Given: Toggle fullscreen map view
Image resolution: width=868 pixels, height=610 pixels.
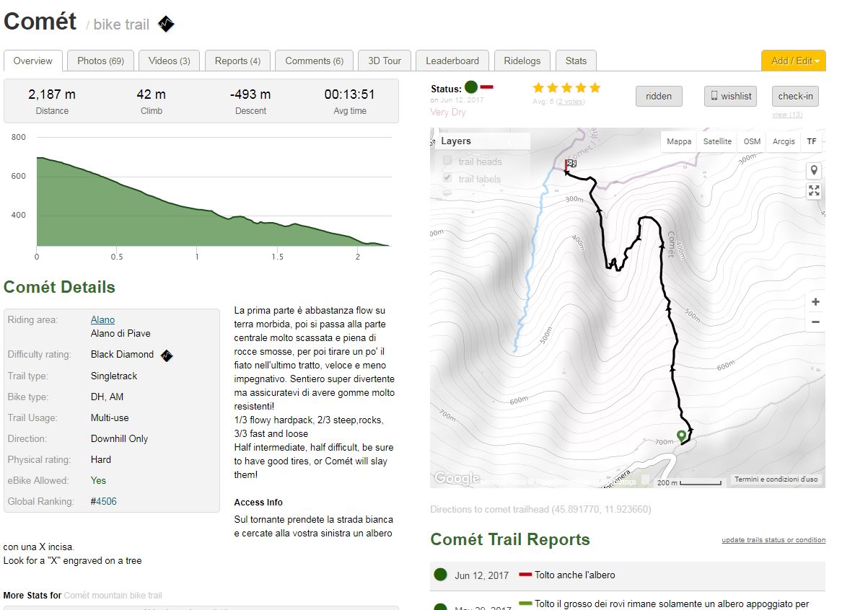Looking at the screenshot, I should tap(814, 191).
